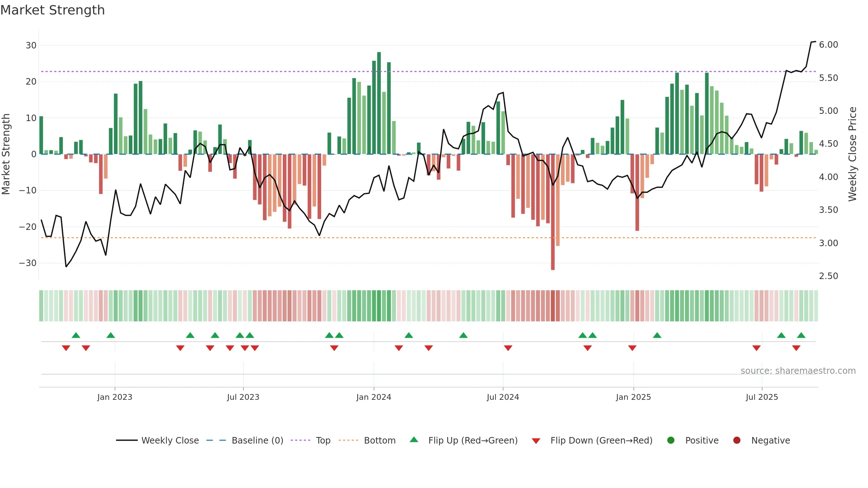Click the red Negative legend dot
Viewport: 868px width, 488px height.
[x=737, y=440]
